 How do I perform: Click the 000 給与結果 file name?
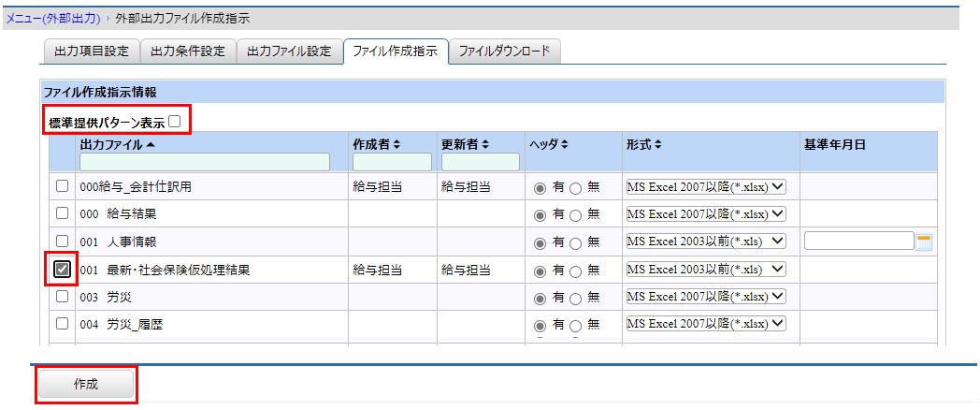[x=118, y=214]
